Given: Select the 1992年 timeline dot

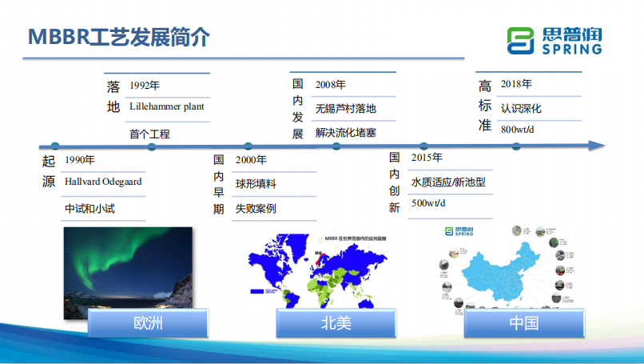Looking at the screenshot, I should click(x=152, y=146).
